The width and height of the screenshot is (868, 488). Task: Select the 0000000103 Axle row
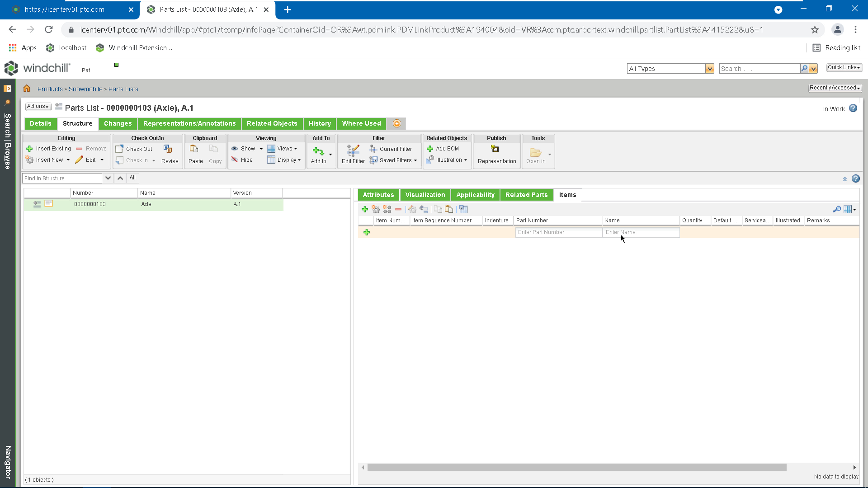[154, 204]
